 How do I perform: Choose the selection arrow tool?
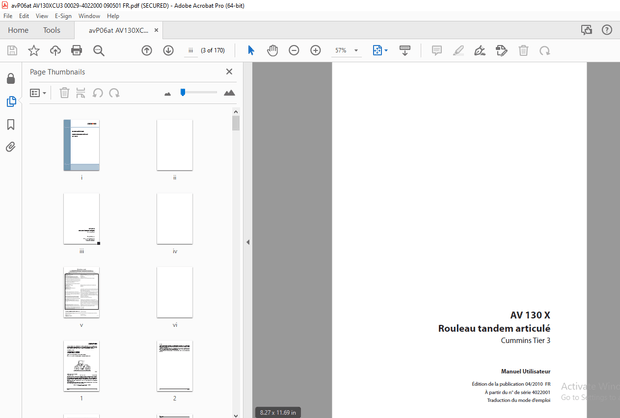pos(251,51)
